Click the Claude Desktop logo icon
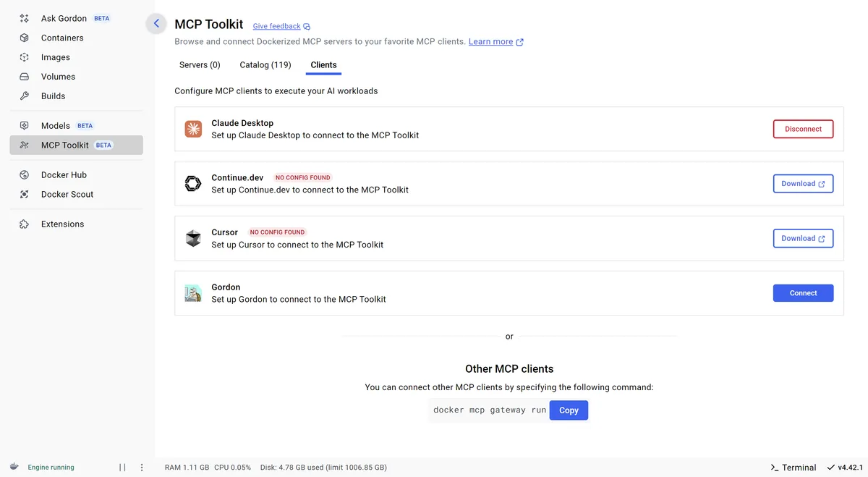The height and width of the screenshot is (477, 868). (x=193, y=129)
